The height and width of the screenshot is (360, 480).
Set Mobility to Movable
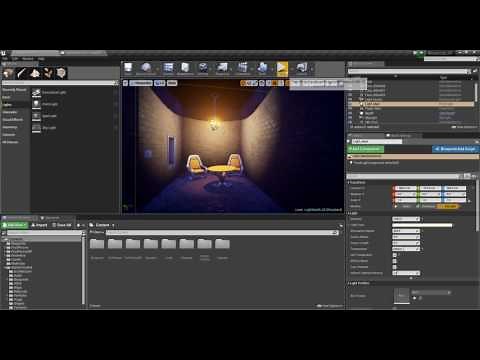tap(448, 206)
